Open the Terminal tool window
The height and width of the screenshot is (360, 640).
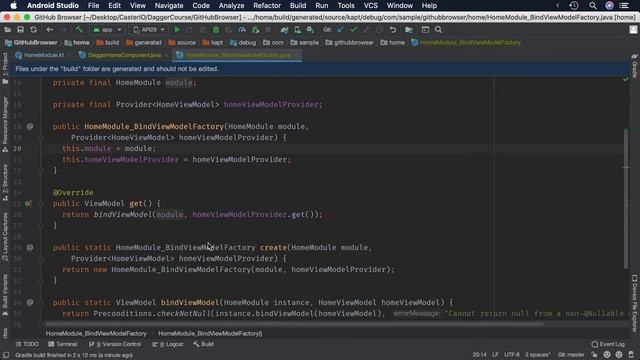62,344
